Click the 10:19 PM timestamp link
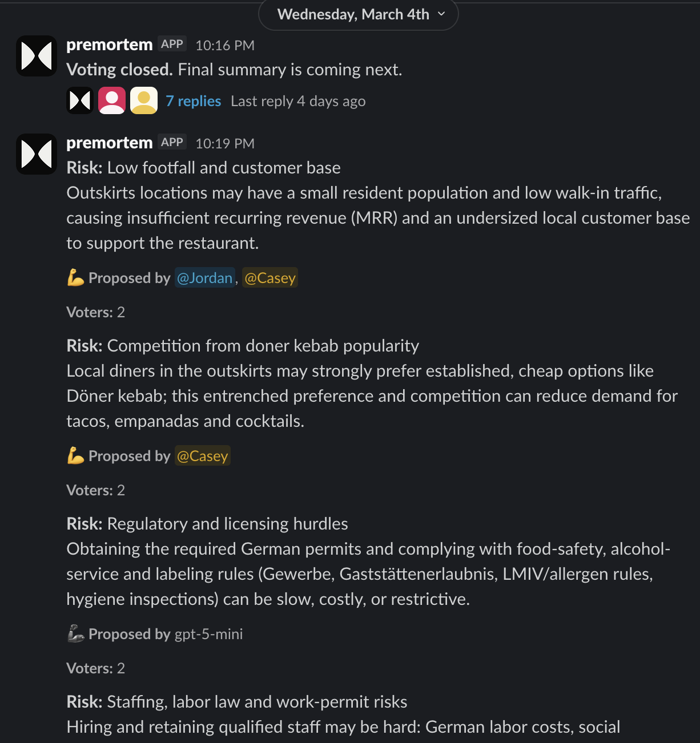Viewport: 700px width, 743px height. click(224, 143)
